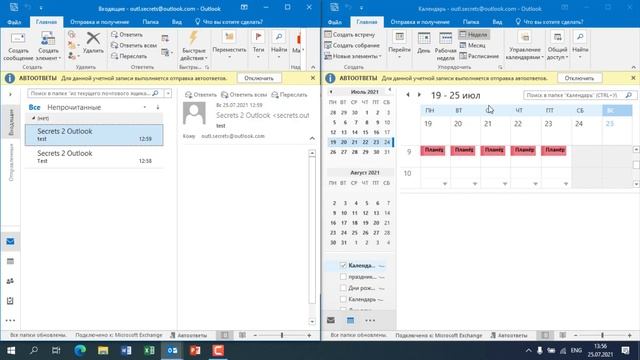Click Forward in Mail ribbon
The height and width of the screenshot is (360, 640).
pos(129,56)
